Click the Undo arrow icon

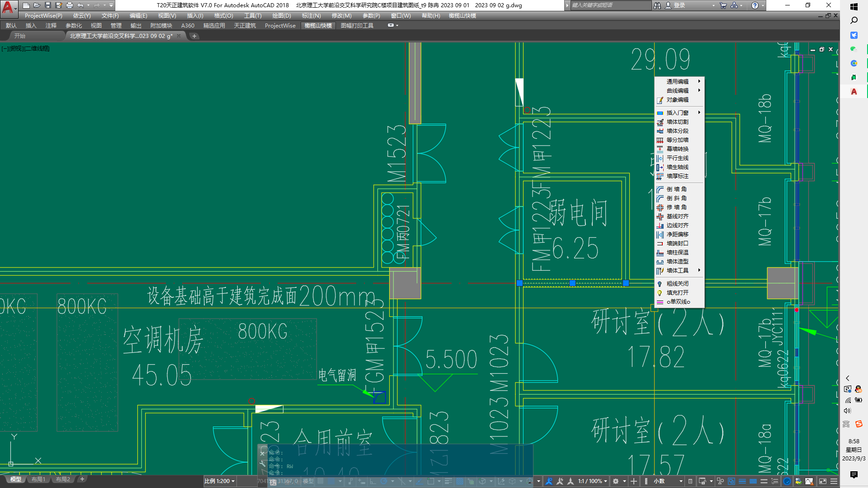point(80,5)
